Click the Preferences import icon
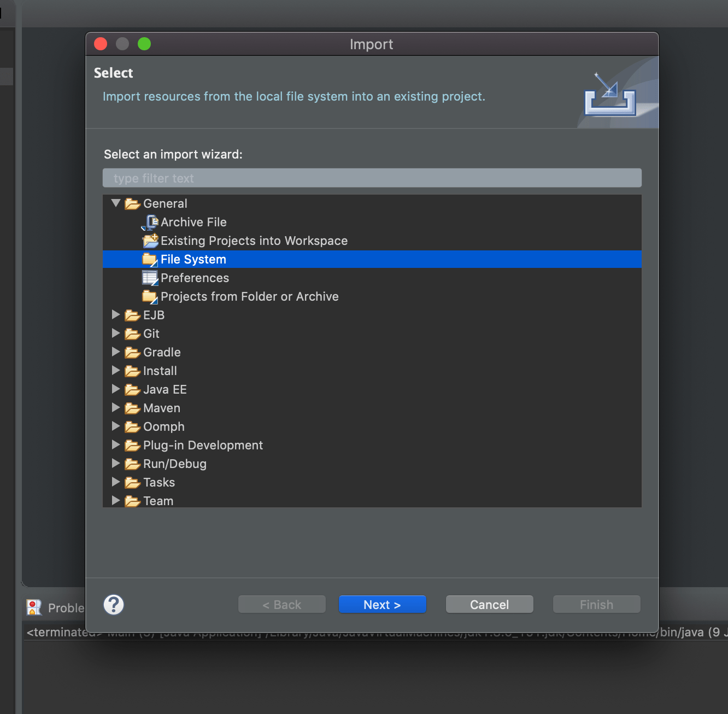The width and height of the screenshot is (728, 714). [x=150, y=278]
